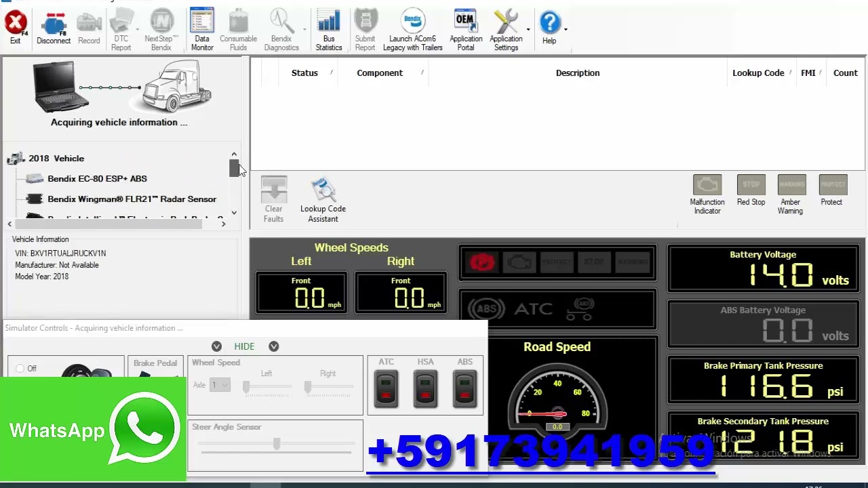Open the Data Monitor

point(202,30)
